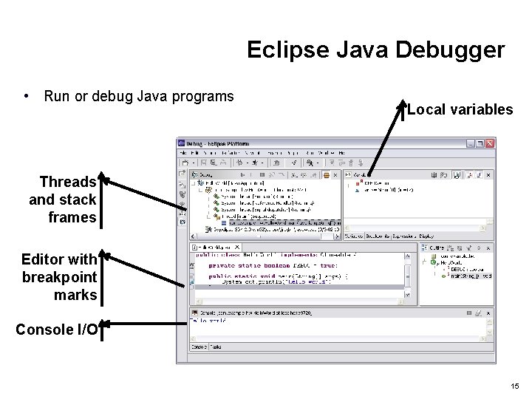
Task: Select main(String[]) void in Outline
Action: point(467,276)
